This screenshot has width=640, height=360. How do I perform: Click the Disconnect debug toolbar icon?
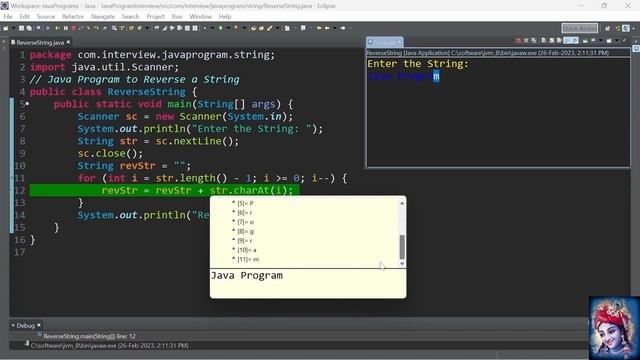coord(80,28)
